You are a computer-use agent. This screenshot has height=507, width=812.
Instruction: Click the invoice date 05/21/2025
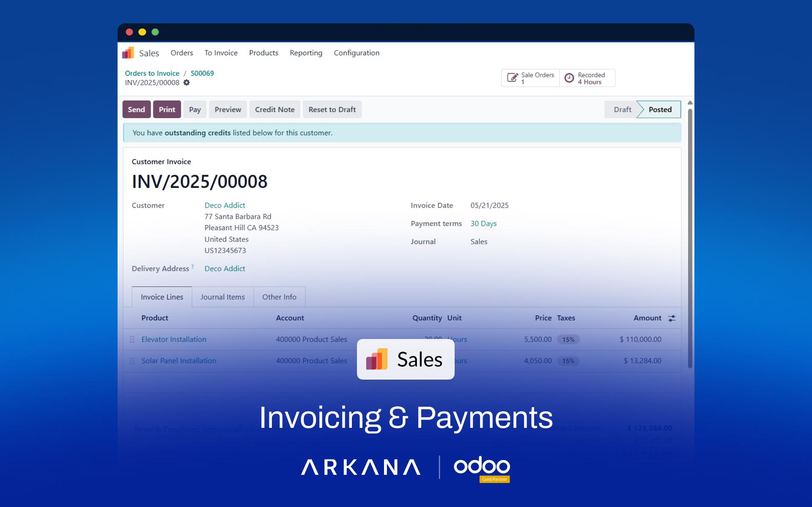pyautogui.click(x=489, y=205)
